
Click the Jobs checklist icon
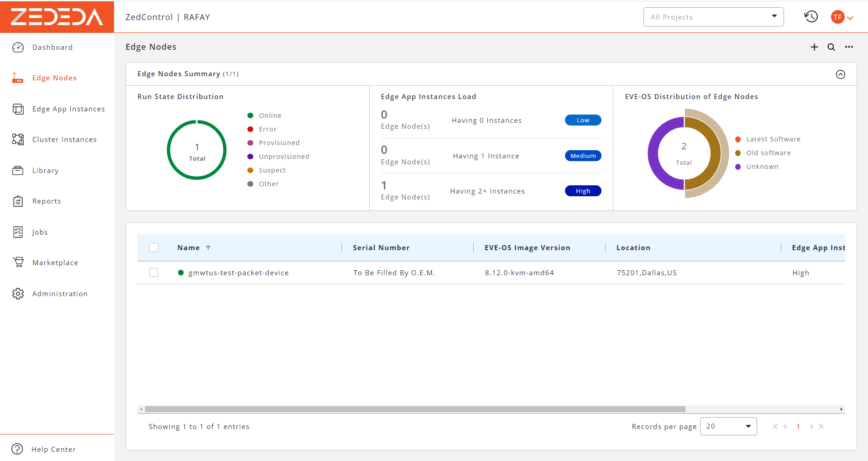(18, 232)
